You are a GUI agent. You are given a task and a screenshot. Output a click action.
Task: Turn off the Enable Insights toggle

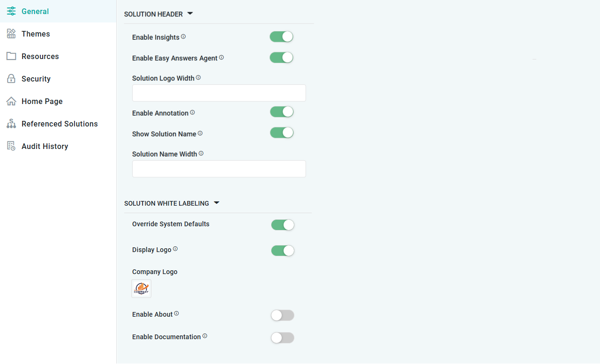tap(281, 37)
